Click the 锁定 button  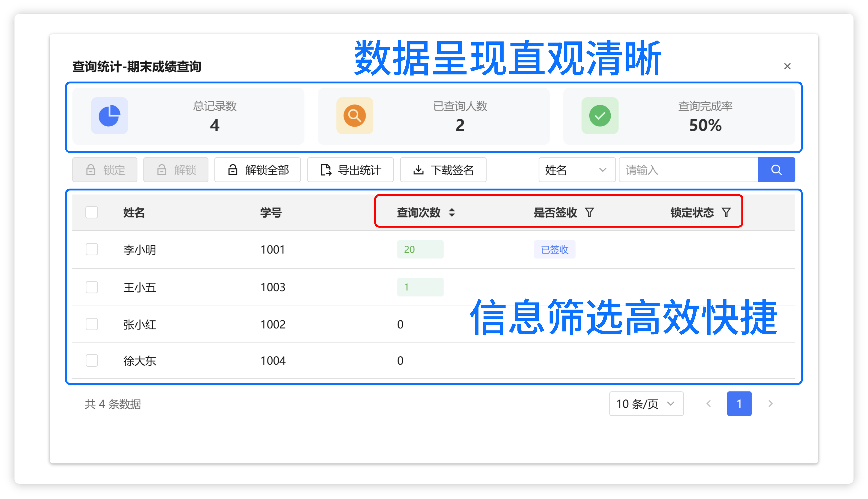[x=105, y=170]
